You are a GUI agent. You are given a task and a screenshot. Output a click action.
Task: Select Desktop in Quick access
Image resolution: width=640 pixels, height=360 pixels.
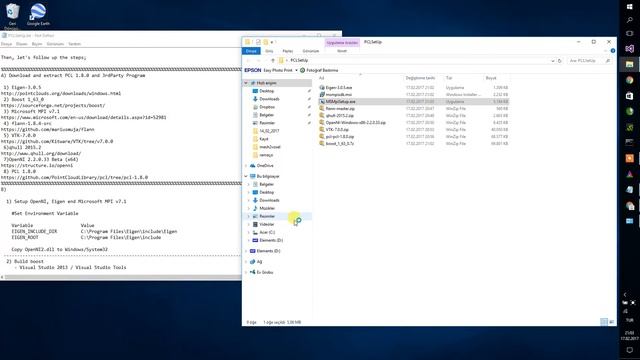(267, 91)
